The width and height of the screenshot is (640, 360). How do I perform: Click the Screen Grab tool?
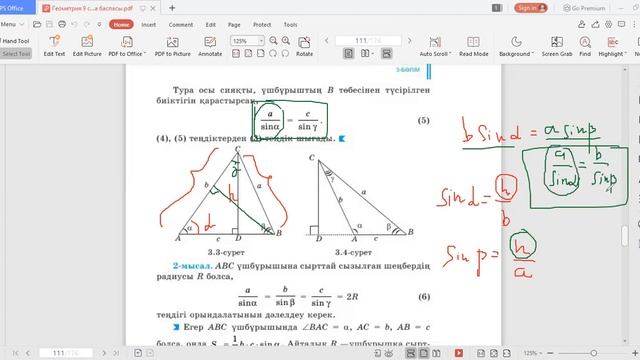557,46
